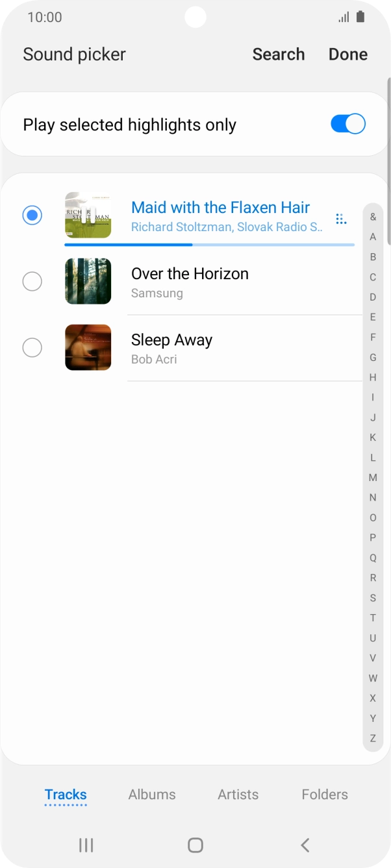Switch to the Artists tab
The image size is (391, 868).
tap(238, 794)
